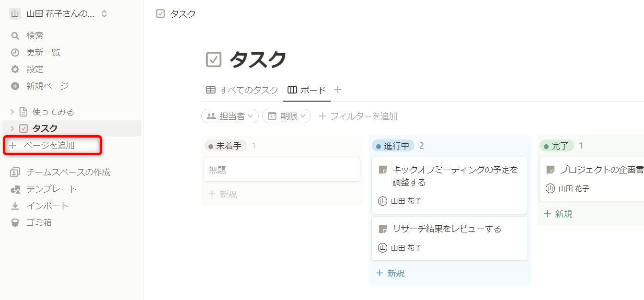Click the plus icon to add a view
644x300 pixels.
click(338, 90)
